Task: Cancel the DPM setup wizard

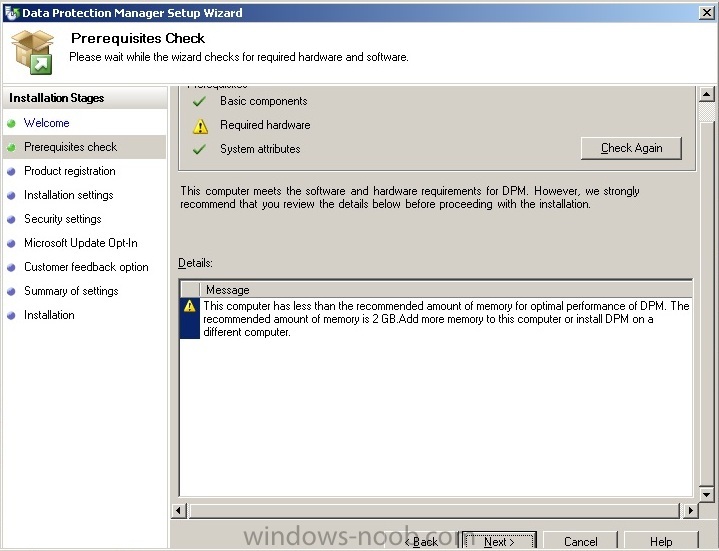Action: pos(580,541)
